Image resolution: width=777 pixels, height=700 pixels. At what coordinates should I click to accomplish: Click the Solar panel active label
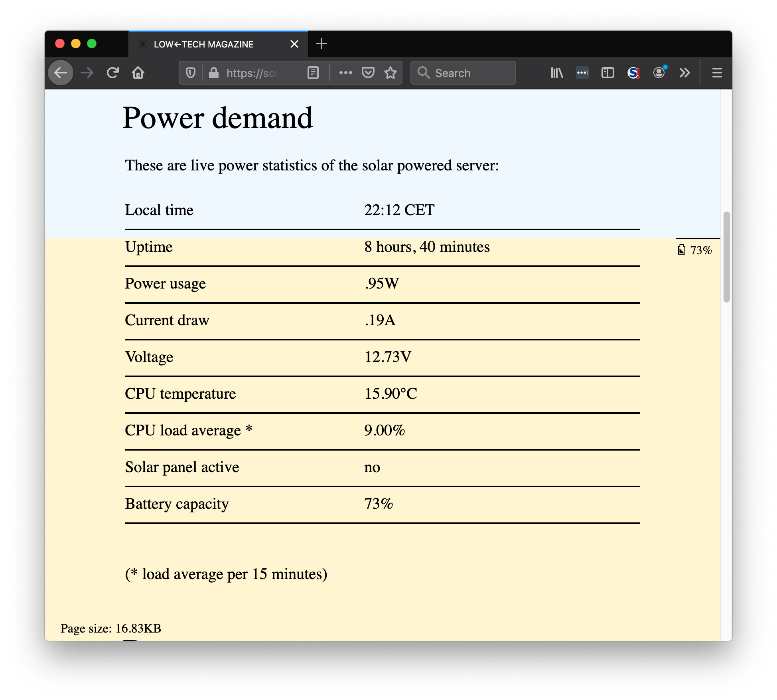182,467
